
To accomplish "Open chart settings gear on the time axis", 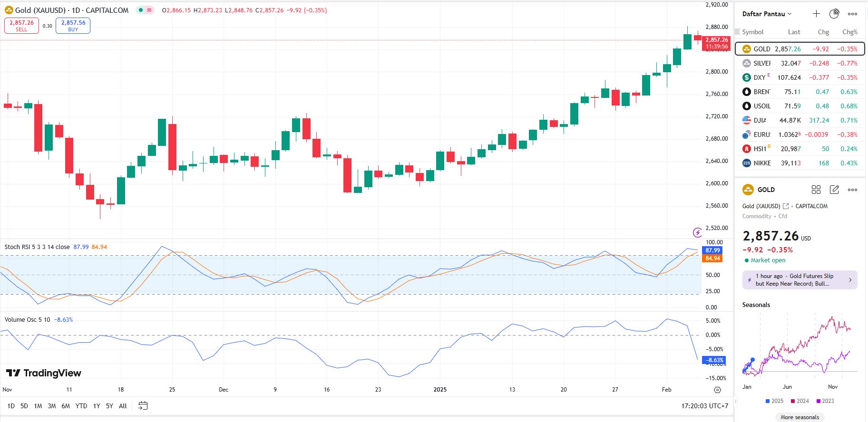I will tap(717, 390).
